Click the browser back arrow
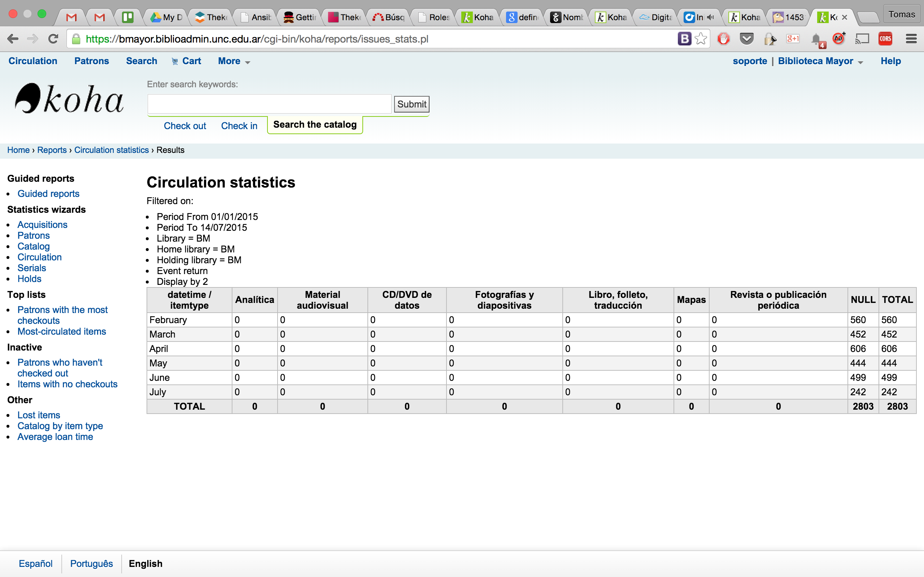The width and height of the screenshot is (924, 577). point(13,39)
